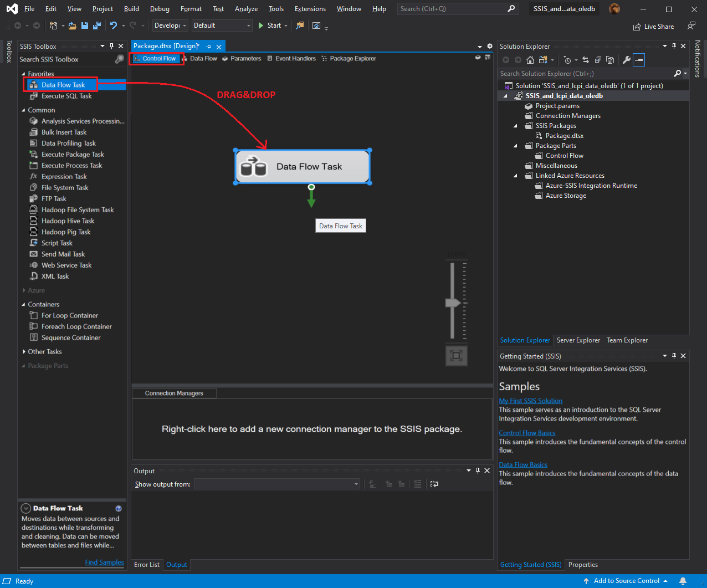
Task: Select the Bulk Insert Task icon
Action: point(34,132)
